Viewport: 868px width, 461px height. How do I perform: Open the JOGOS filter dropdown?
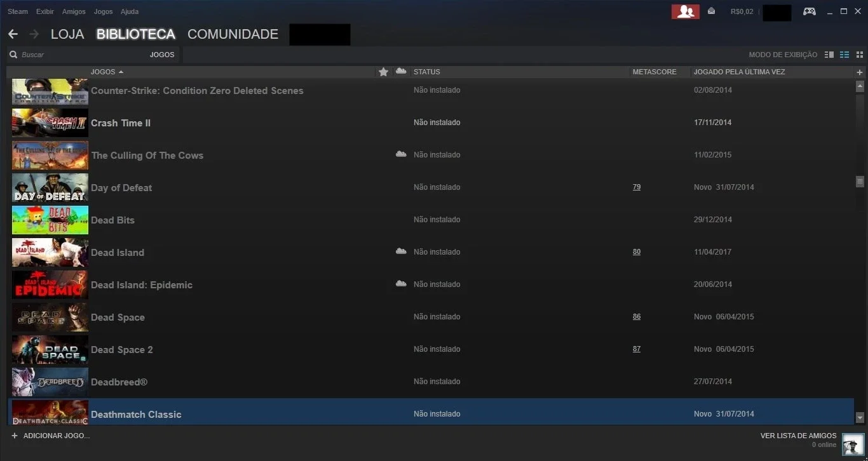pos(162,55)
